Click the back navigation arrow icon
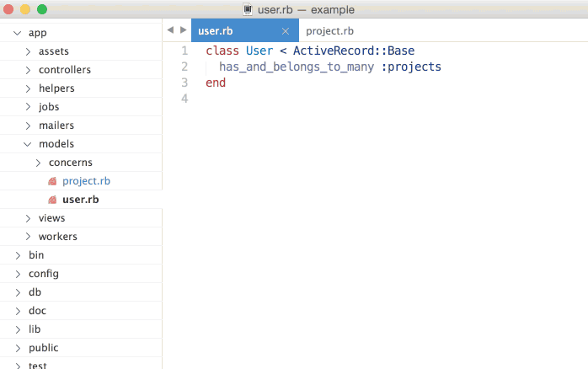Screen dimensions: 588x369 pyautogui.click(x=170, y=30)
